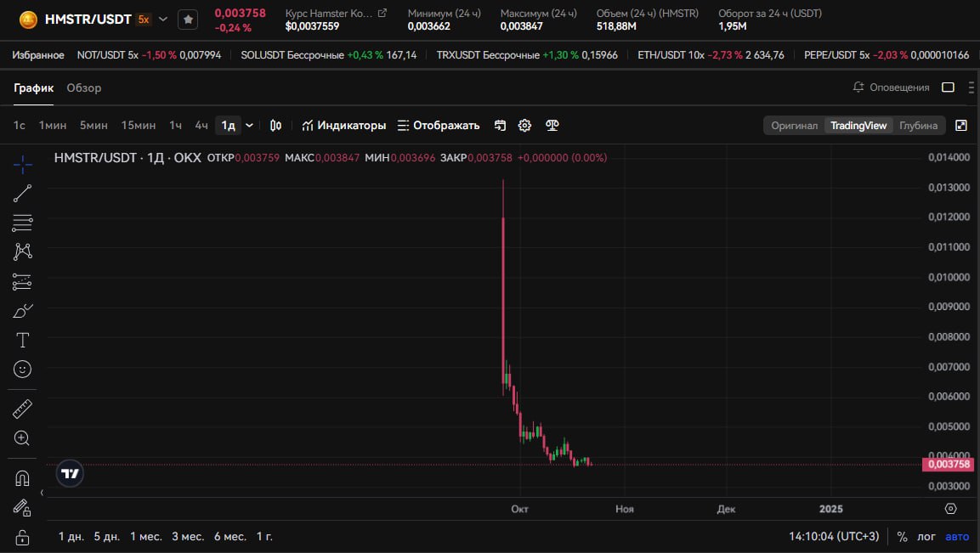Toggle авто auto scale
Image resolution: width=980 pixels, height=553 pixels.
coord(957,537)
